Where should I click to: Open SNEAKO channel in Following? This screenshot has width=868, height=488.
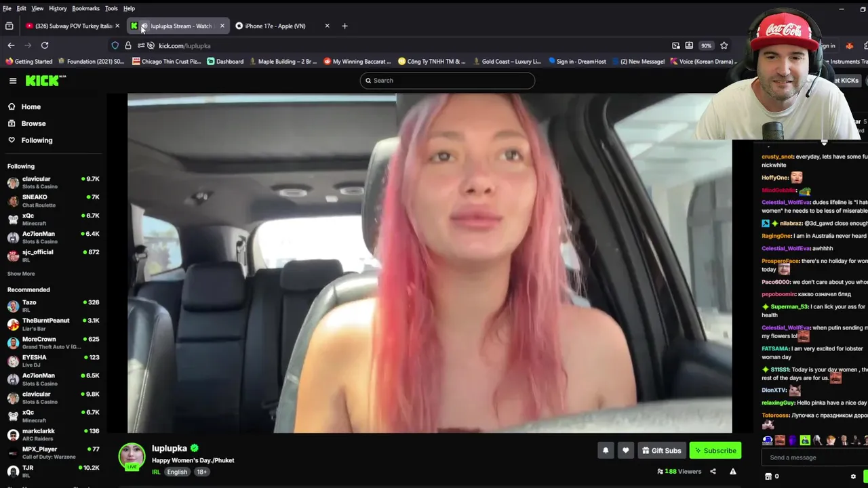coord(53,201)
